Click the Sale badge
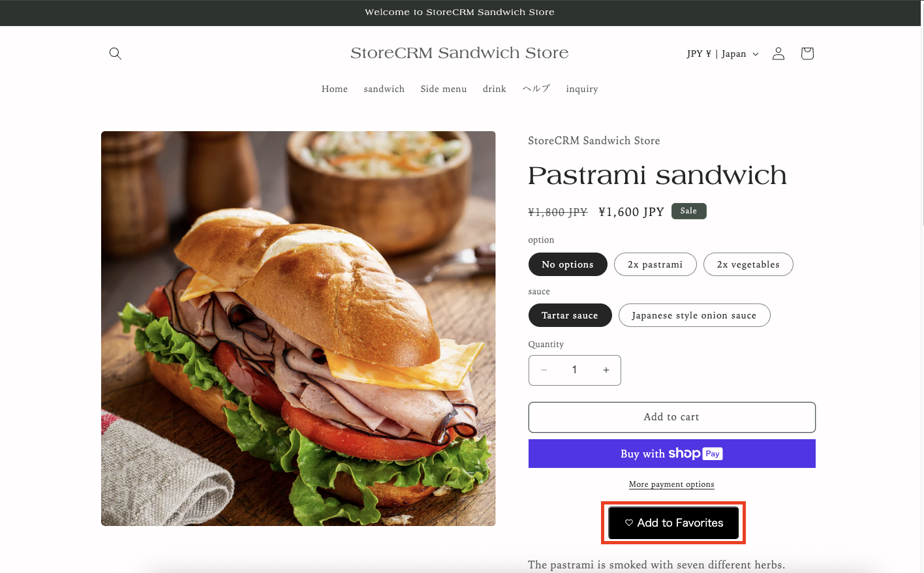 click(689, 211)
